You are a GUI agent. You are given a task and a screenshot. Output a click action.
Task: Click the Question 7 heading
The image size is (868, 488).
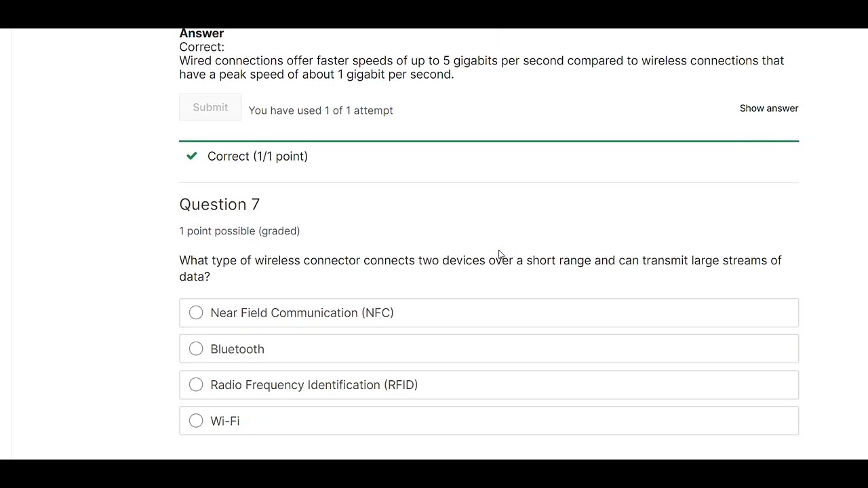click(219, 205)
